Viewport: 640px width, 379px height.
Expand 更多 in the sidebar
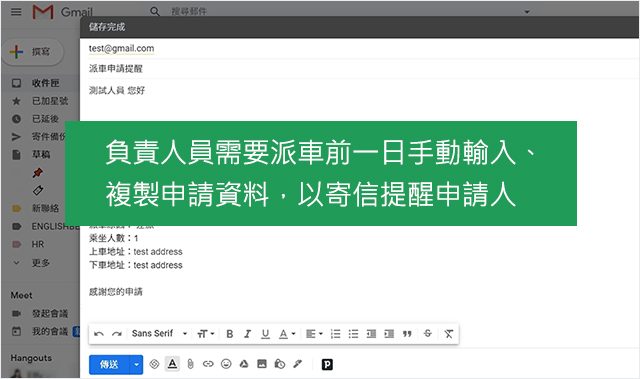click(41, 263)
